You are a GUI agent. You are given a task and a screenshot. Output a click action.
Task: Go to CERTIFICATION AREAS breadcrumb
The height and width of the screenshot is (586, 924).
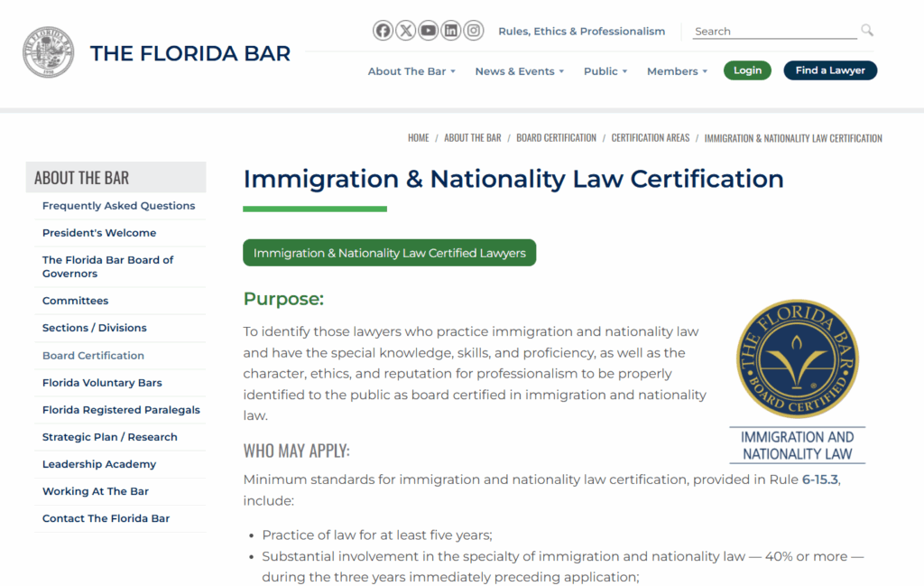coord(650,138)
